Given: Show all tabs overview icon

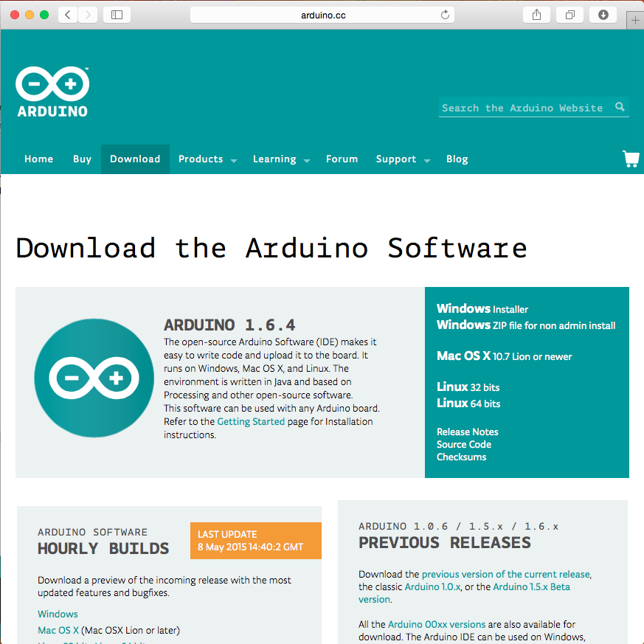Looking at the screenshot, I should pyautogui.click(x=569, y=15).
